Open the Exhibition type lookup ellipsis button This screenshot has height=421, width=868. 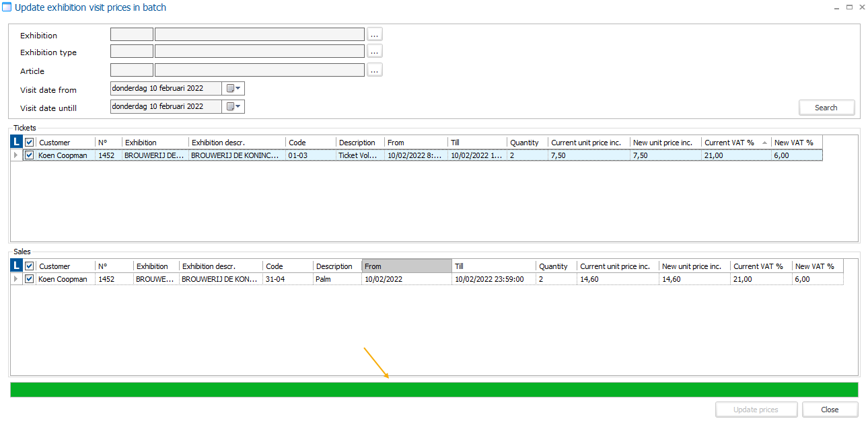[375, 51]
